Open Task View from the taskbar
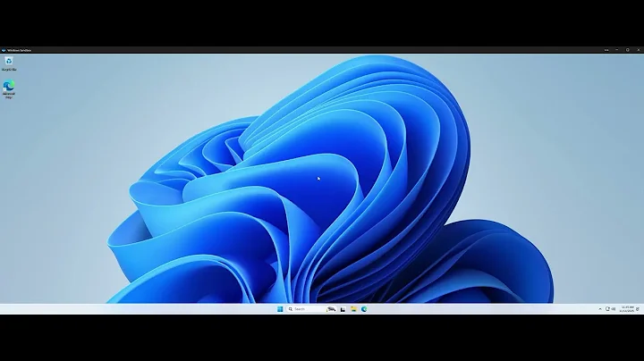644x361 pixels. pyautogui.click(x=343, y=309)
